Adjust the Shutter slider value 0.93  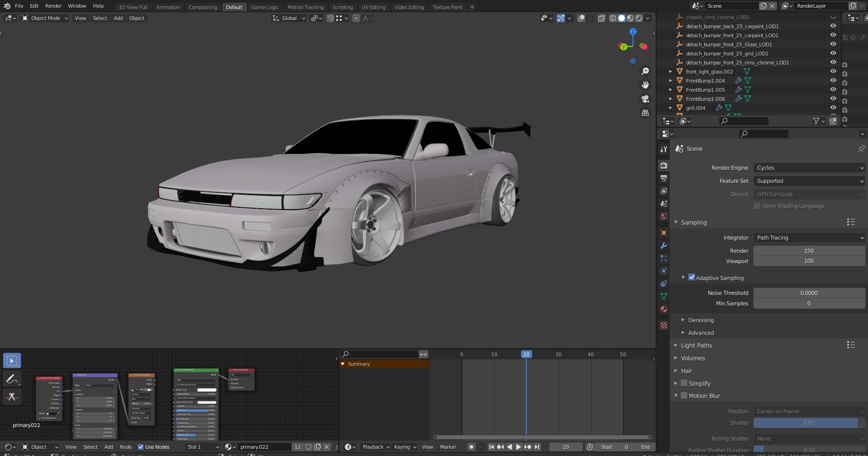click(809, 423)
